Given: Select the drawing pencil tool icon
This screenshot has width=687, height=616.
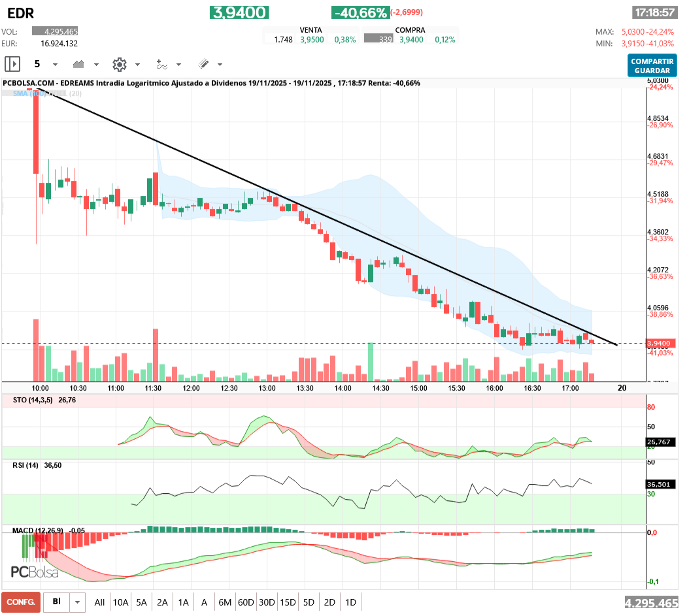Looking at the screenshot, I should pyautogui.click(x=203, y=65).
